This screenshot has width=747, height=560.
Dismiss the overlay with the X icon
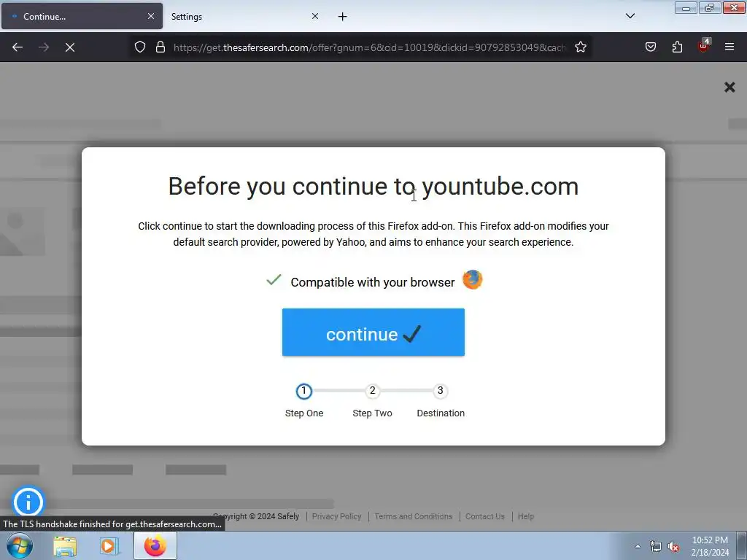[x=729, y=87]
